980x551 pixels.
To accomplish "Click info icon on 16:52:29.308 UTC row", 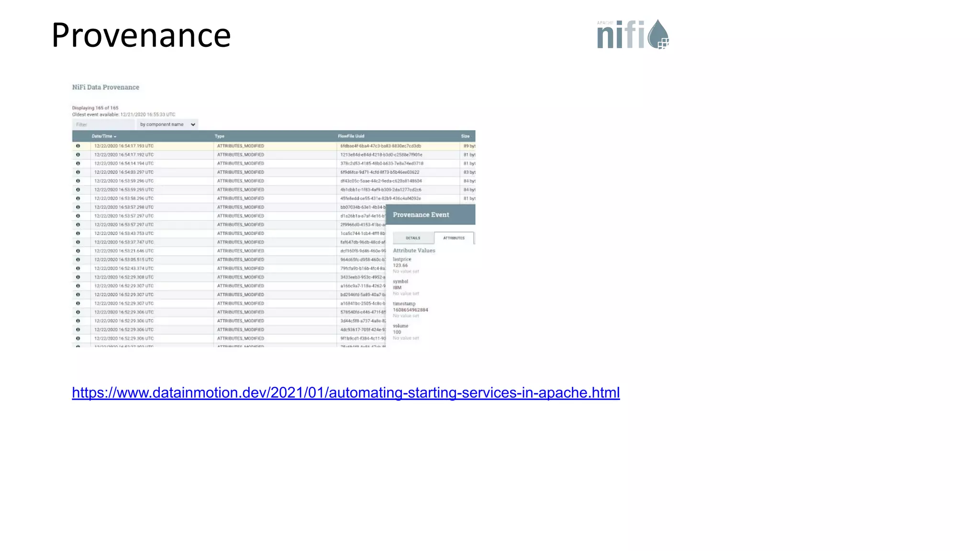I will tap(78, 277).
